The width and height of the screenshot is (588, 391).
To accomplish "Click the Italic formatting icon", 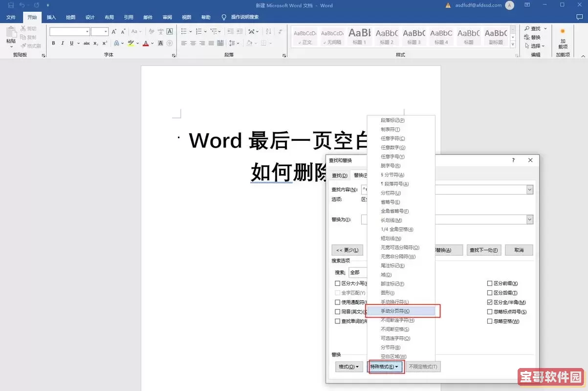I will 62,43.
